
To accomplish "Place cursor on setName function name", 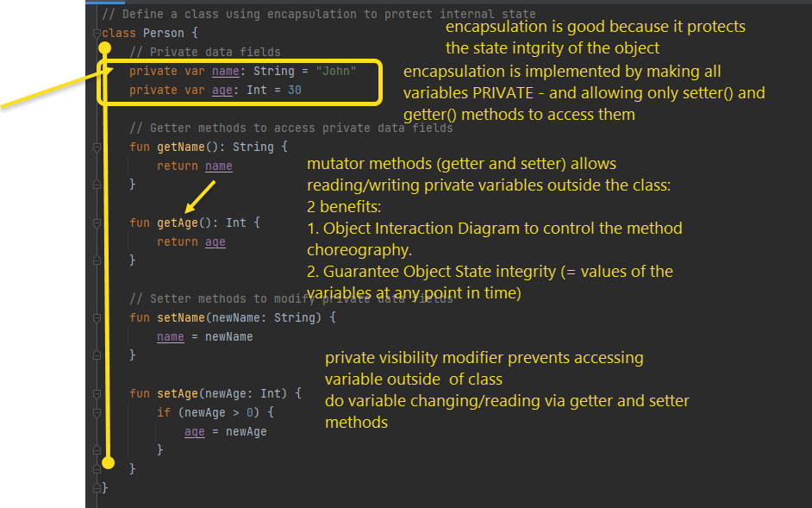I will 180,317.
